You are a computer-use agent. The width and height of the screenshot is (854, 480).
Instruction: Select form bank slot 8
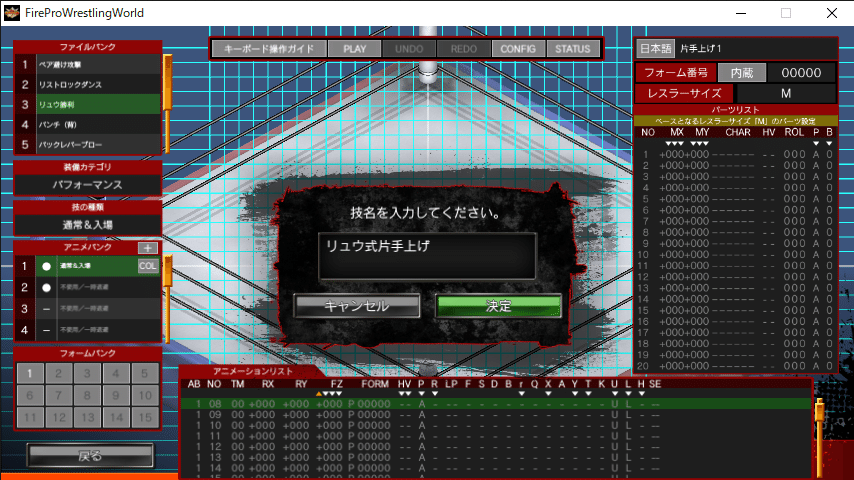click(x=87, y=395)
